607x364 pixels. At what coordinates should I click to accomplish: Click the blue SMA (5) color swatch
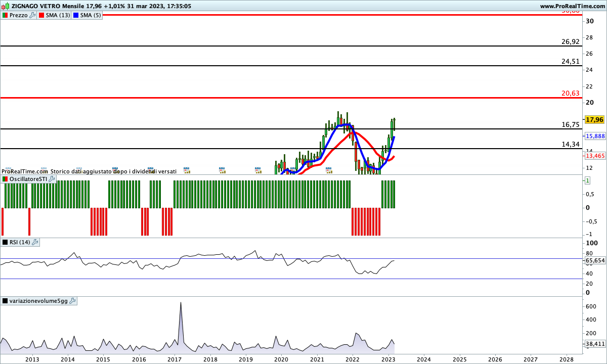(76, 15)
